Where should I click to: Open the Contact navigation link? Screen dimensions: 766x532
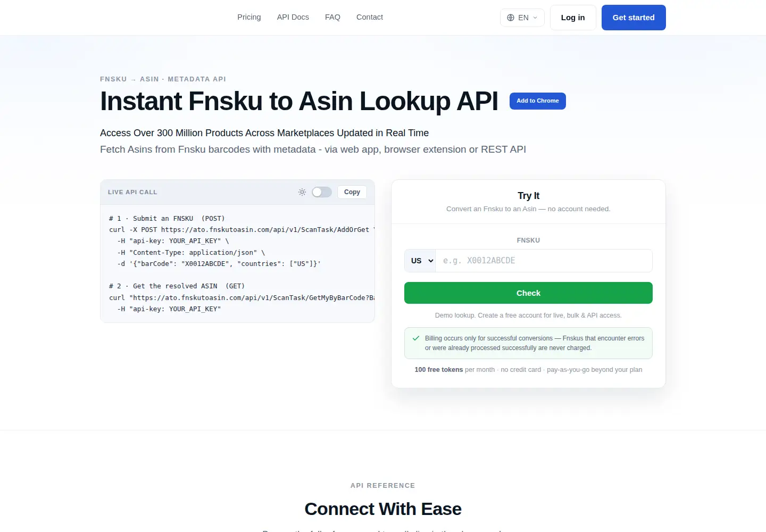coord(370,17)
